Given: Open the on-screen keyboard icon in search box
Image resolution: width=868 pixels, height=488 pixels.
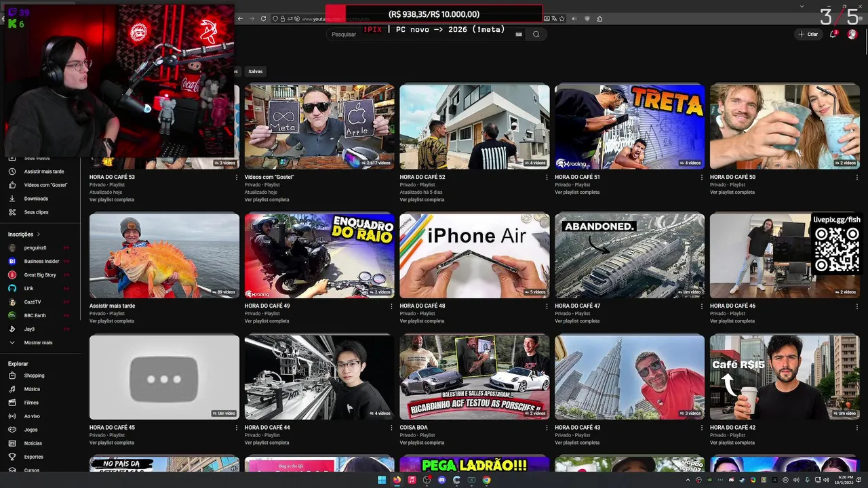Looking at the screenshot, I should pyautogui.click(x=519, y=34).
